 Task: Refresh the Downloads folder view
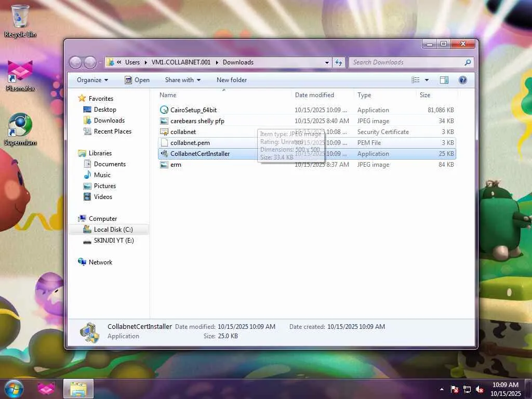tap(339, 62)
